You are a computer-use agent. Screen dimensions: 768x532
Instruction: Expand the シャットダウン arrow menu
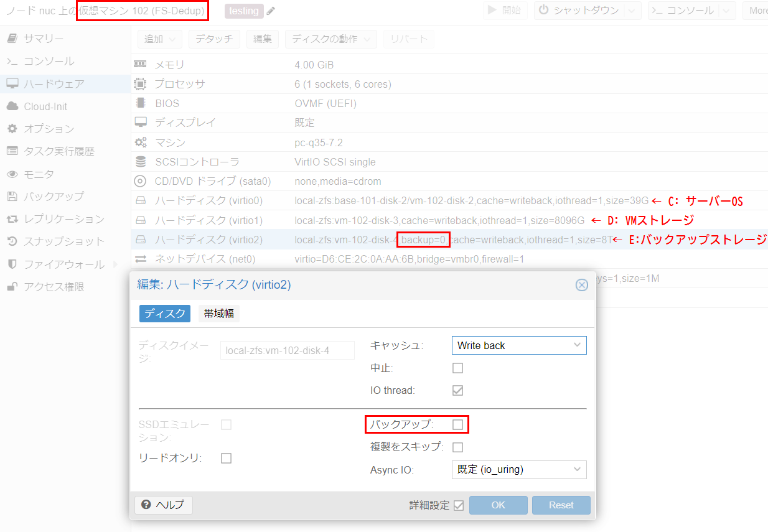click(x=632, y=11)
